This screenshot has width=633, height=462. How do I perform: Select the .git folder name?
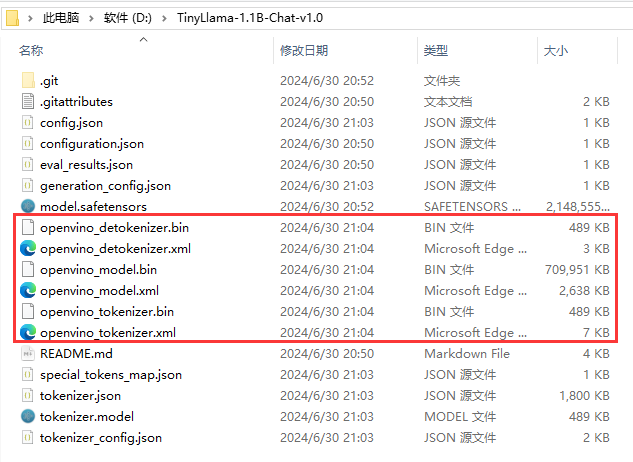coord(49,81)
